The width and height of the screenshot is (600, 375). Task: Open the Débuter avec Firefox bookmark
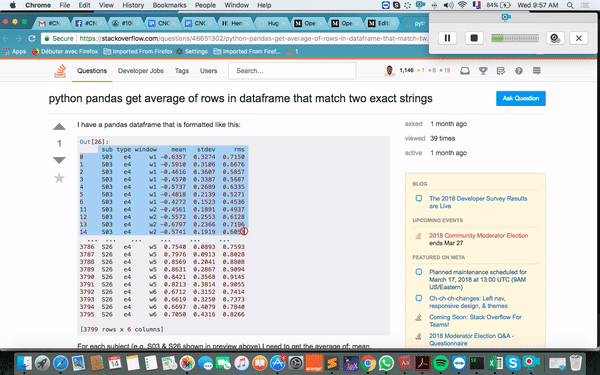[x=65, y=51]
